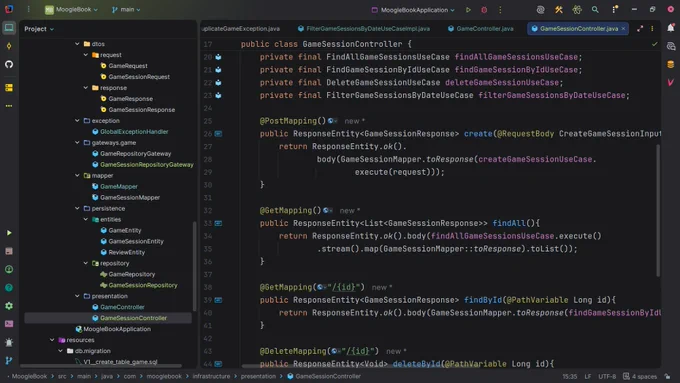The width and height of the screenshot is (680, 383).
Task: Switch to FilterGameSessionsByDateUseCaseImpl.java tab
Action: (x=363, y=29)
